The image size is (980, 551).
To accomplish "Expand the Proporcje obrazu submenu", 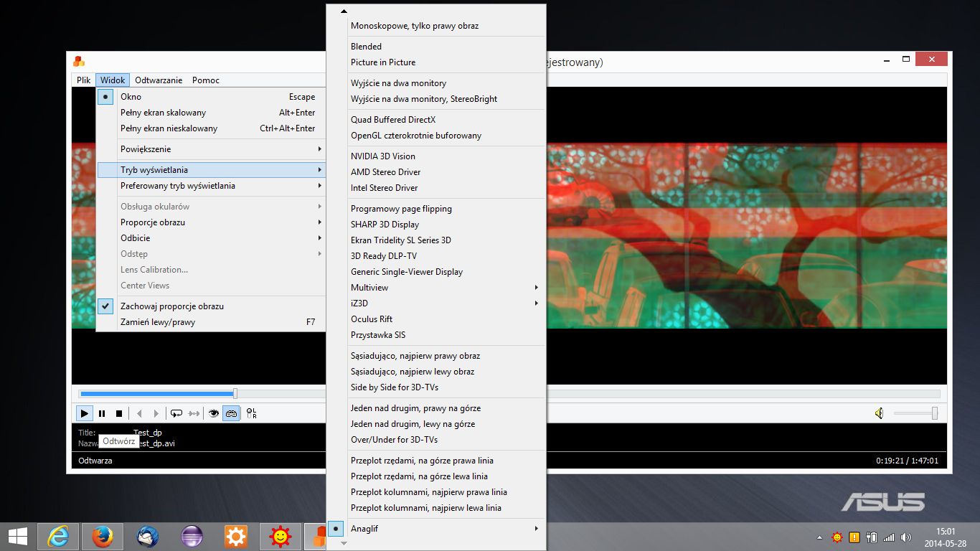I will click(211, 222).
